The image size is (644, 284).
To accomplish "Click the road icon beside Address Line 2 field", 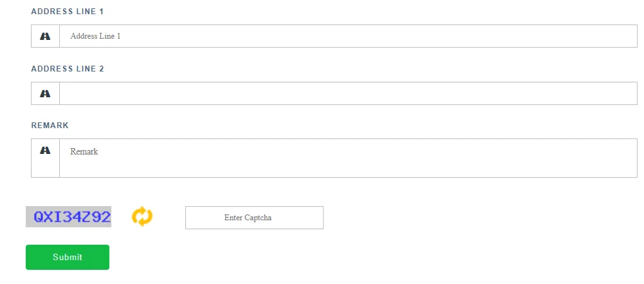I will [45, 94].
